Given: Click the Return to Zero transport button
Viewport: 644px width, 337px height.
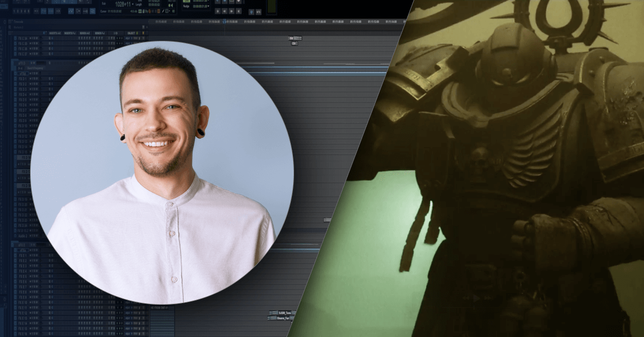Looking at the screenshot, I should (x=217, y=11).
